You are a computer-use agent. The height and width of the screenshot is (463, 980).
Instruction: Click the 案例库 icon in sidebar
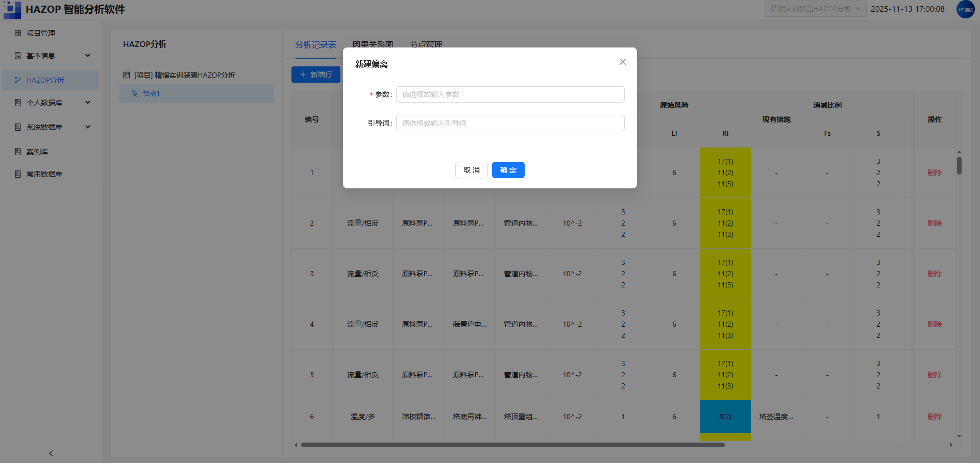pos(18,152)
